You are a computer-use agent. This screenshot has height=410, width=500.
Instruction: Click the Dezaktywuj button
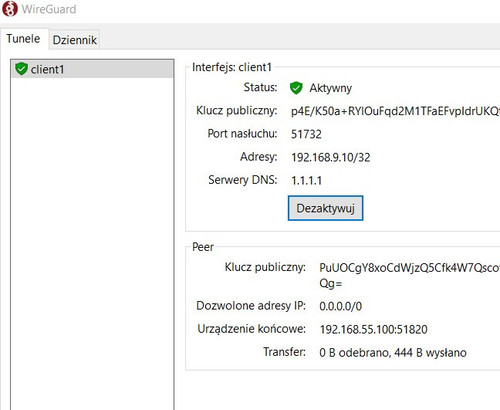[325, 208]
